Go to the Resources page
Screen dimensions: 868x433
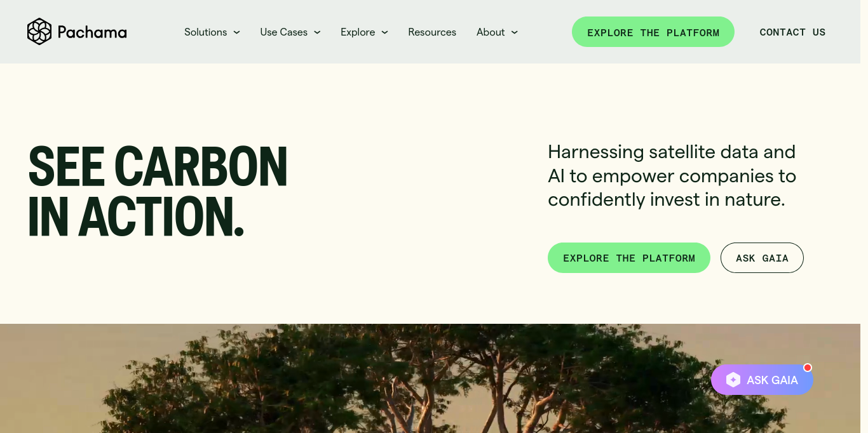432,32
